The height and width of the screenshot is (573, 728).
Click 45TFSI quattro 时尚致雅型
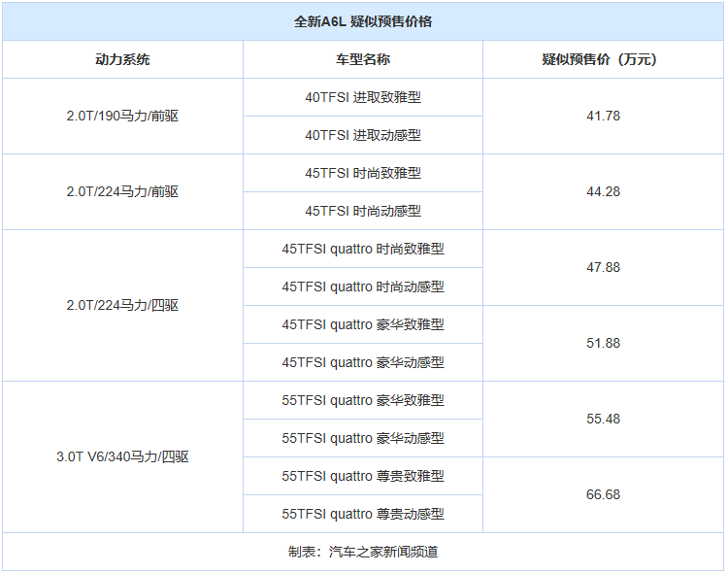tap(363, 249)
